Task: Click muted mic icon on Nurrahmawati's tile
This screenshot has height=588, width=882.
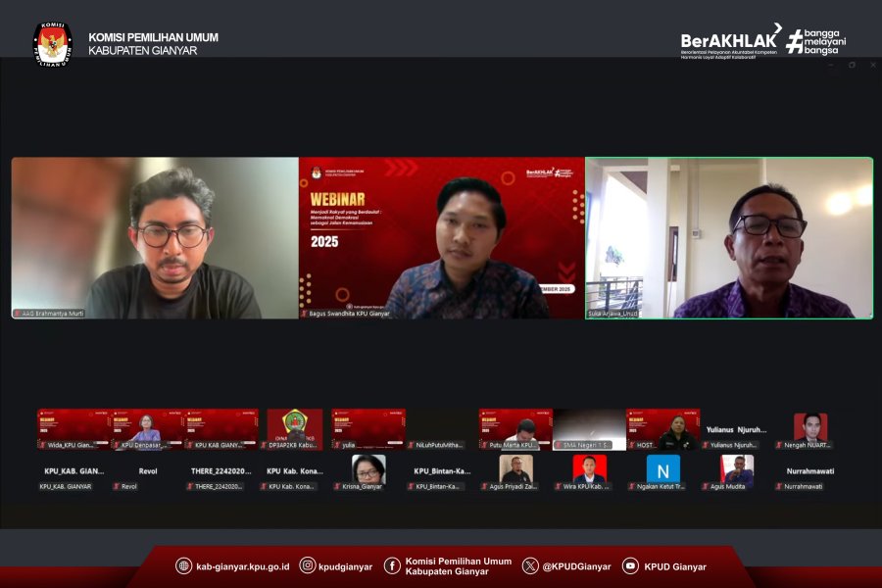Action: (x=780, y=486)
